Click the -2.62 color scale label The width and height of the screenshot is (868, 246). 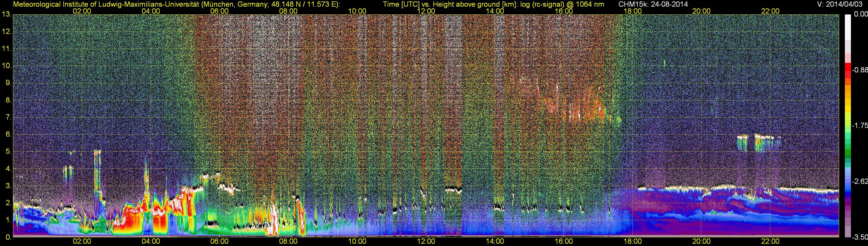tap(860, 181)
